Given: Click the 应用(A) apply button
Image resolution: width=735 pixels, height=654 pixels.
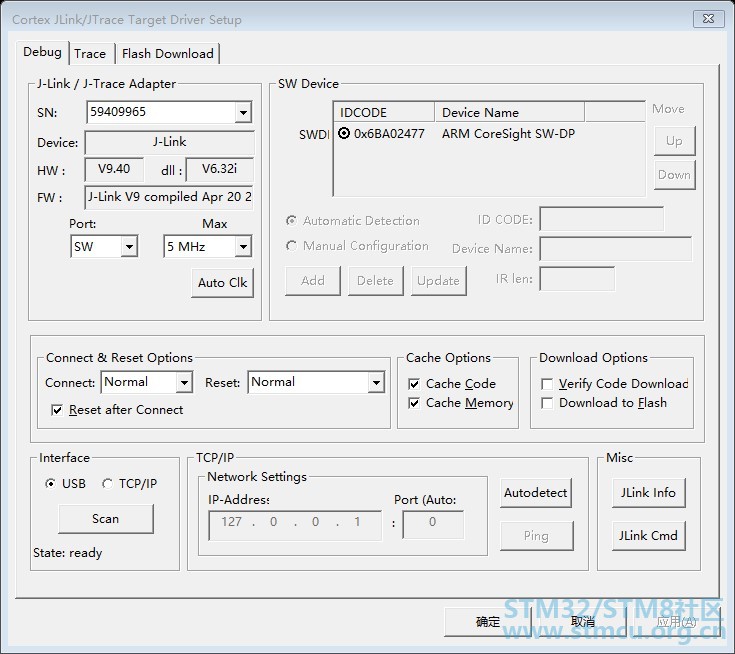Looking at the screenshot, I should coord(676,622).
